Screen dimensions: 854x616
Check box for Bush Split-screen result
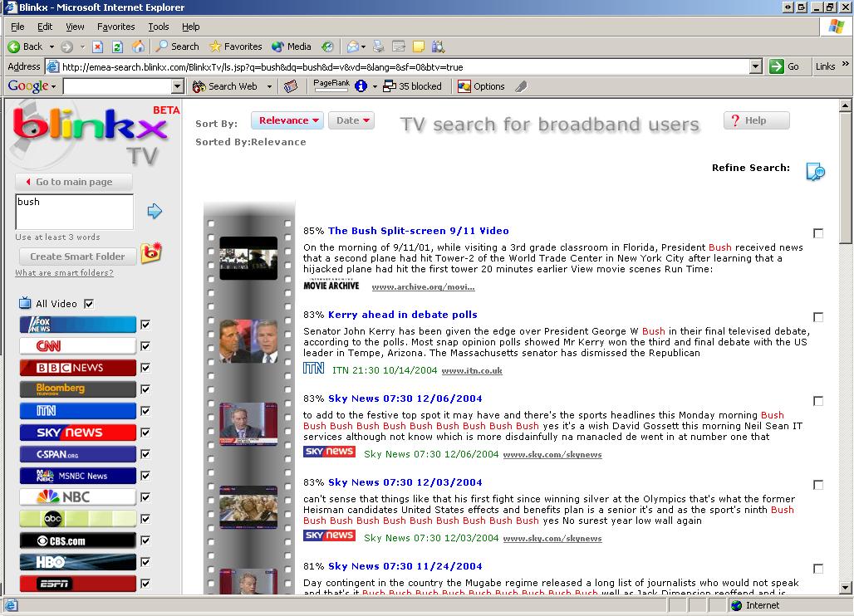point(818,233)
